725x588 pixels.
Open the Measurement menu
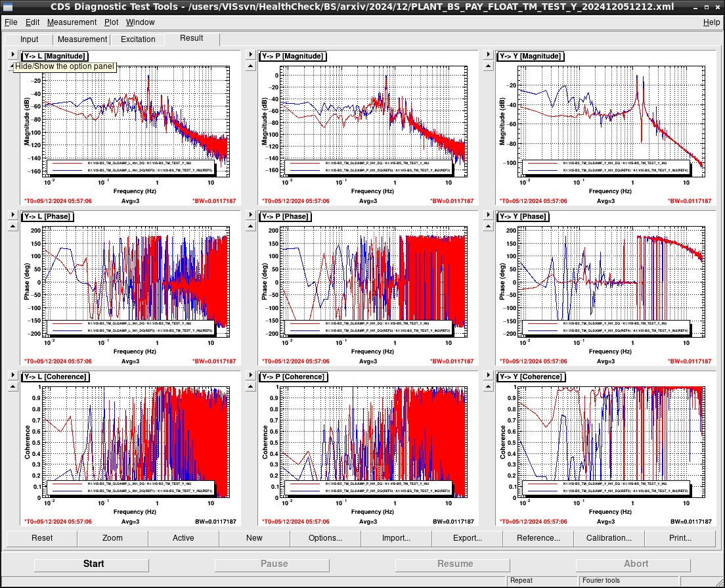click(x=72, y=22)
